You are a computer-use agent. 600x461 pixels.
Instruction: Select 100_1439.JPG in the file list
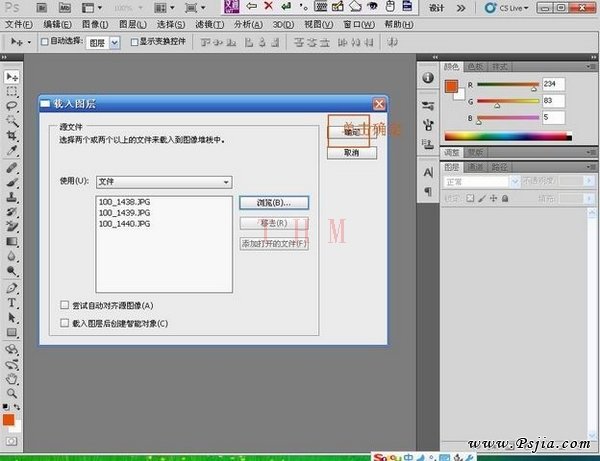click(125, 213)
